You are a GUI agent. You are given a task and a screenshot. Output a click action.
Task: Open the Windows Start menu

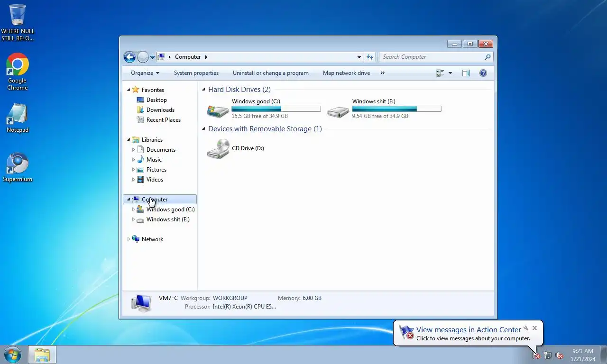(13, 355)
